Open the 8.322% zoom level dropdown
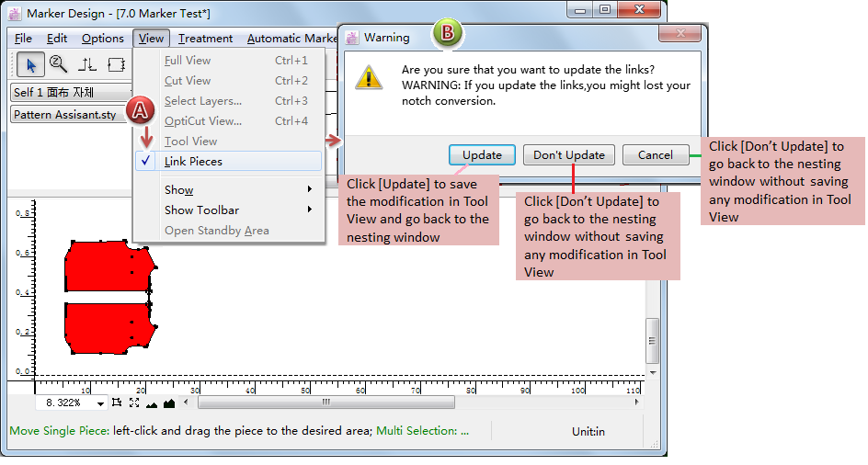This screenshot has height=465, width=868. [x=99, y=403]
